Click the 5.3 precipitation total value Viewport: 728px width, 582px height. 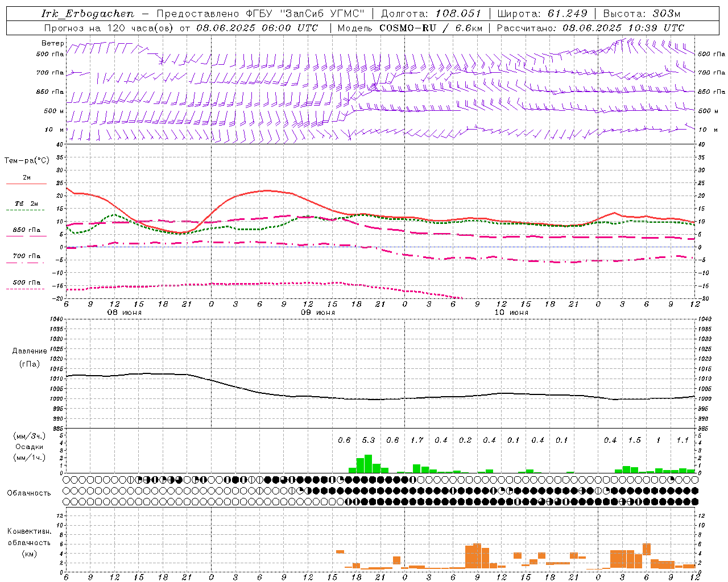[x=369, y=440]
